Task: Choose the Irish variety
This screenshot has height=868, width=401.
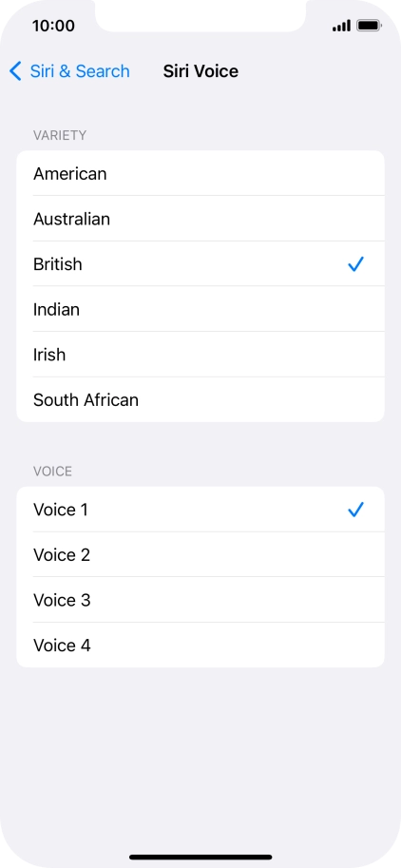Action: click(x=200, y=355)
